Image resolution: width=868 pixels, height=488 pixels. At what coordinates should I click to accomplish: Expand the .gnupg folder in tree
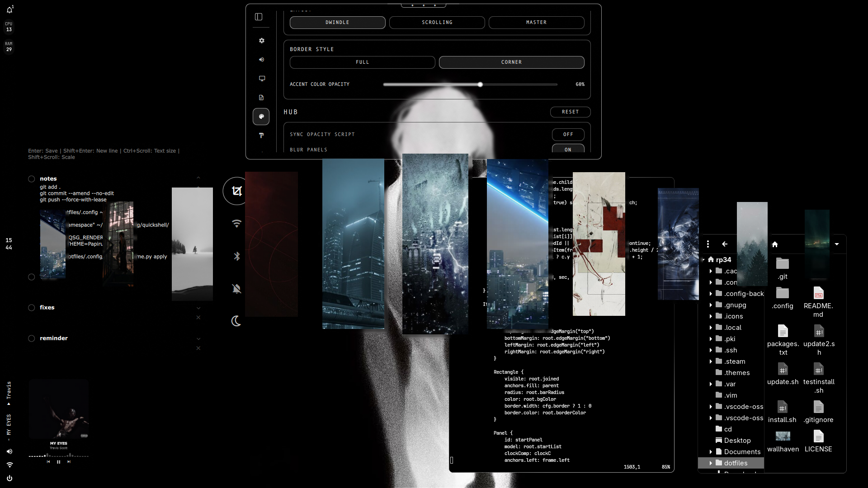(x=711, y=305)
